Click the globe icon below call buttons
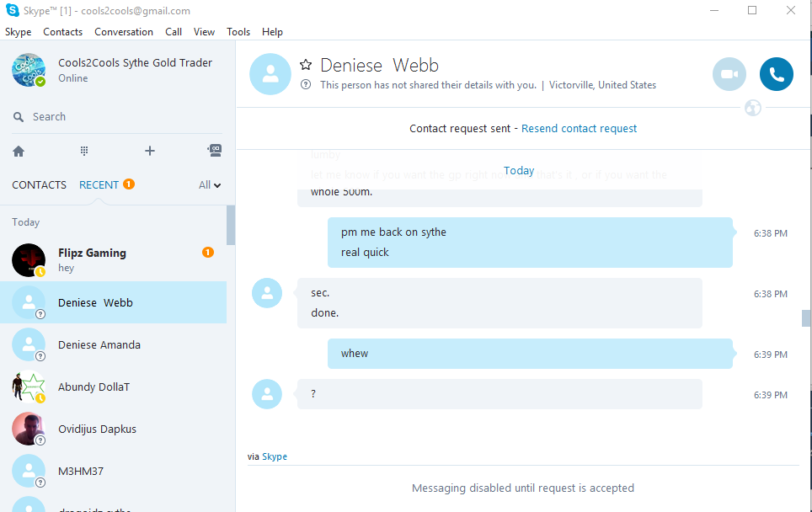The image size is (812, 512). 753,108
